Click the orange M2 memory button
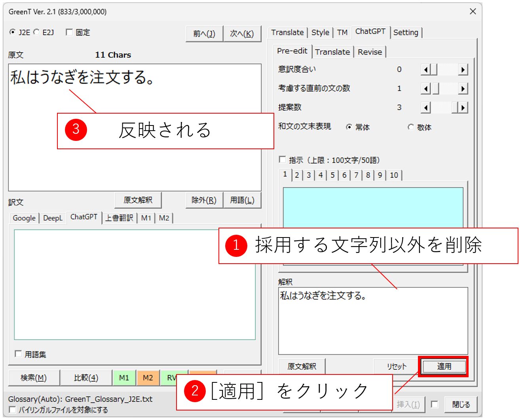 pyautogui.click(x=148, y=378)
